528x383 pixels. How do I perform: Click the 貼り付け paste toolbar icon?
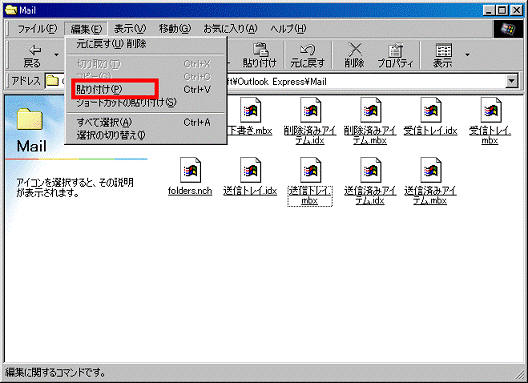[x=260, y=56]
